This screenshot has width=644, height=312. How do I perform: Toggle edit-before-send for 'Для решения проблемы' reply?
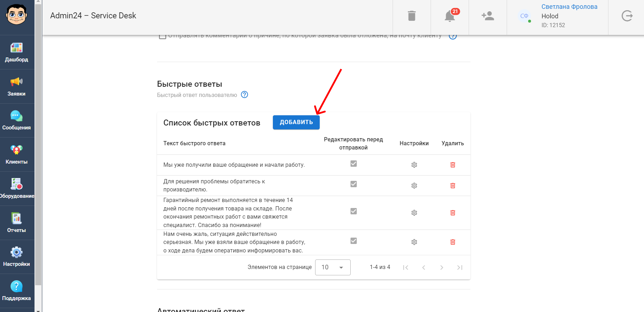pyautogui.click(x=354, y=184)
